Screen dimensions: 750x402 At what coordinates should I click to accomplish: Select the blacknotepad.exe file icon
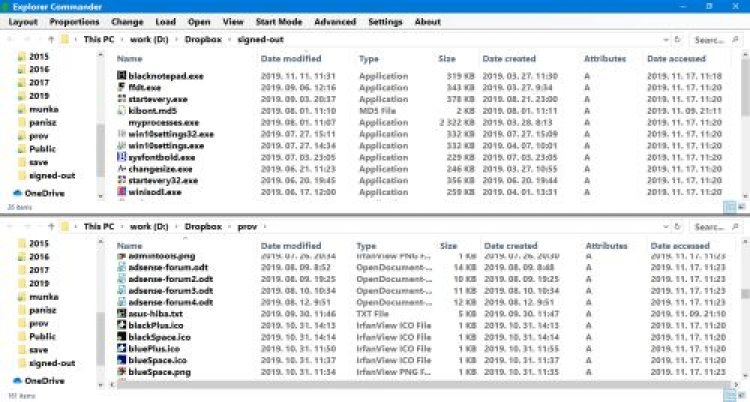pos(122,75)
